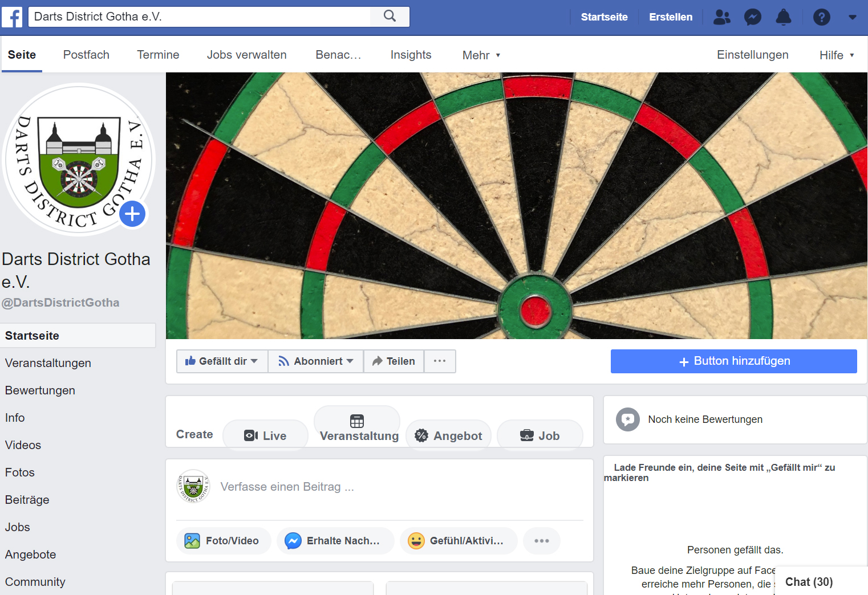Click the Create label in composer
This screenshot has width=868, height=595.
tap(194, 434)
